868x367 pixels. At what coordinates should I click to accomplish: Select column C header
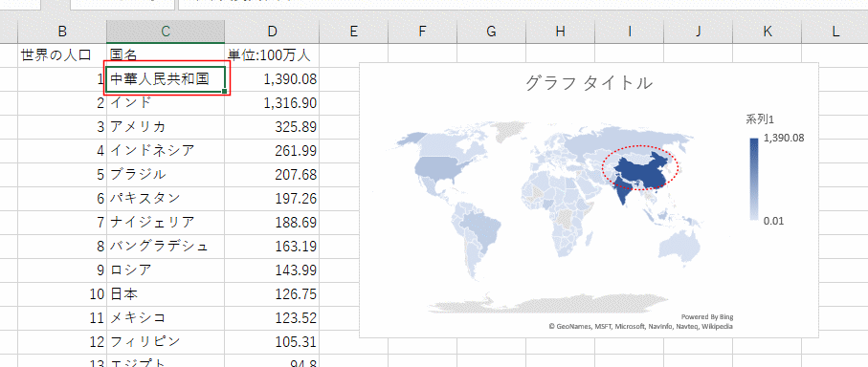[166, 32]
